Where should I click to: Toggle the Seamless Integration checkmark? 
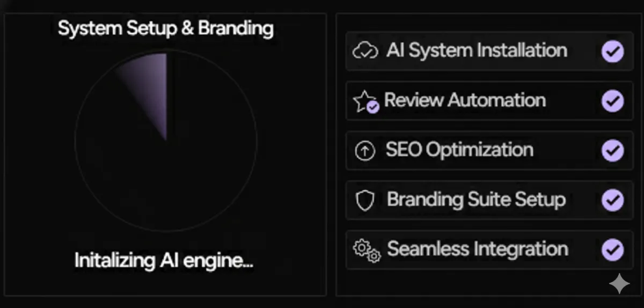(x=612, y=250)
